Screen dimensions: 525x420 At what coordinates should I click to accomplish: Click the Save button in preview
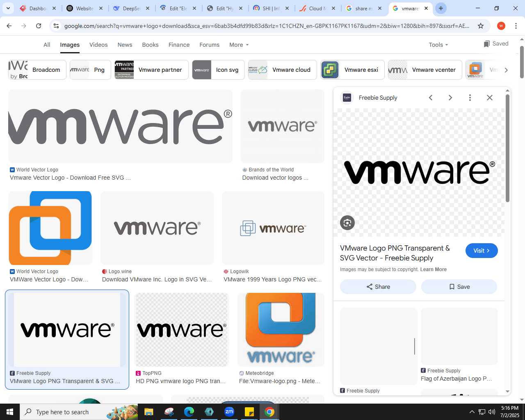459,287
